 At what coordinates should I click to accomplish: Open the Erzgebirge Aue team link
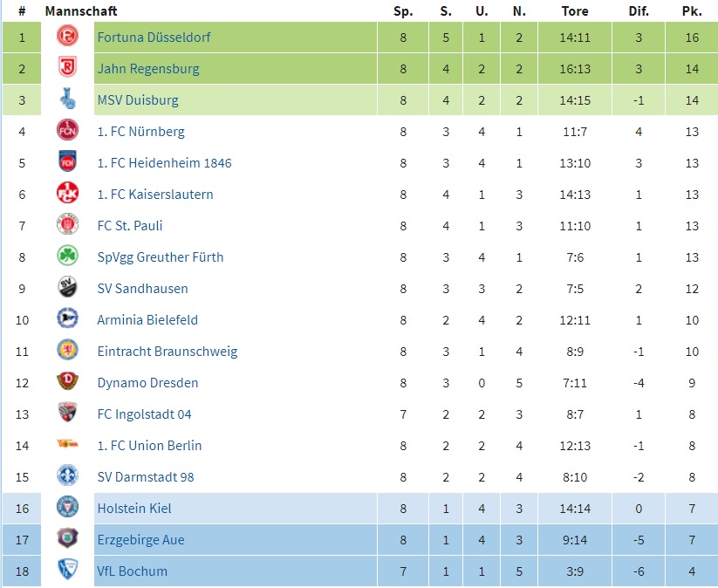coord(141,540)
